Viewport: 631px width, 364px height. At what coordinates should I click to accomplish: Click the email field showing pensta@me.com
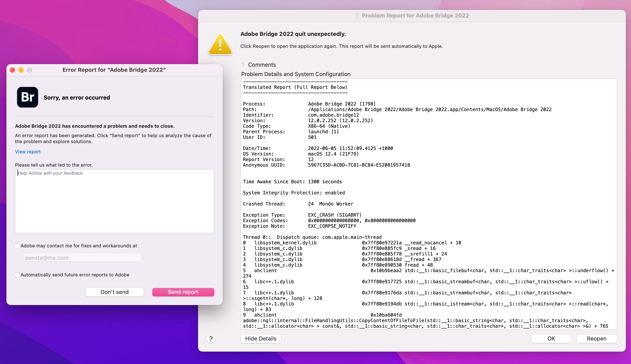[x=82, y=257]
